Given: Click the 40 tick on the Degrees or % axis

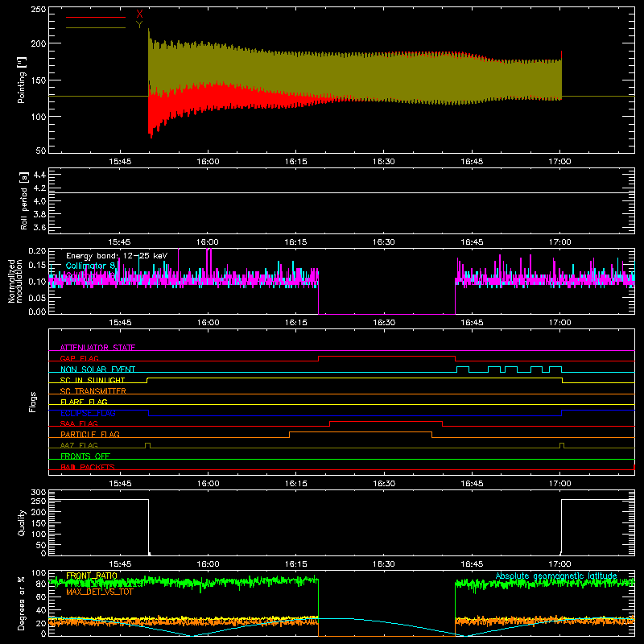Looking at the screenshot, I should pos(41,610).
